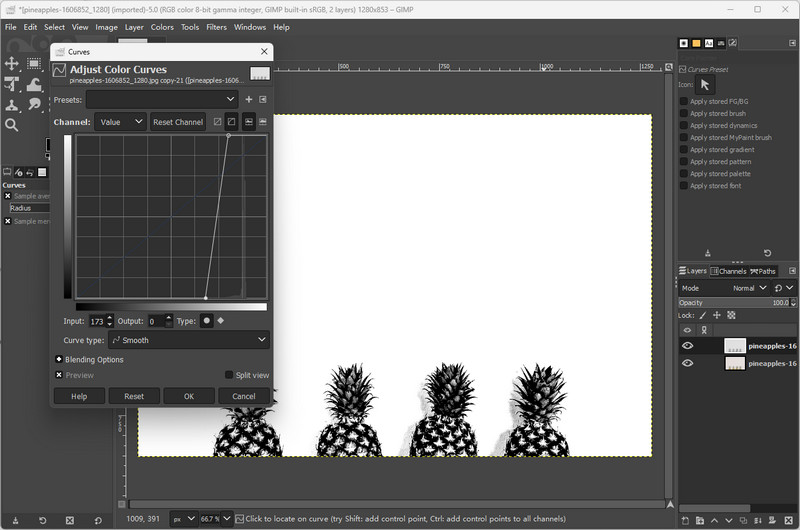
Task: Open the Colors menu
Action: pyautogui.click(x=162, y=27)
